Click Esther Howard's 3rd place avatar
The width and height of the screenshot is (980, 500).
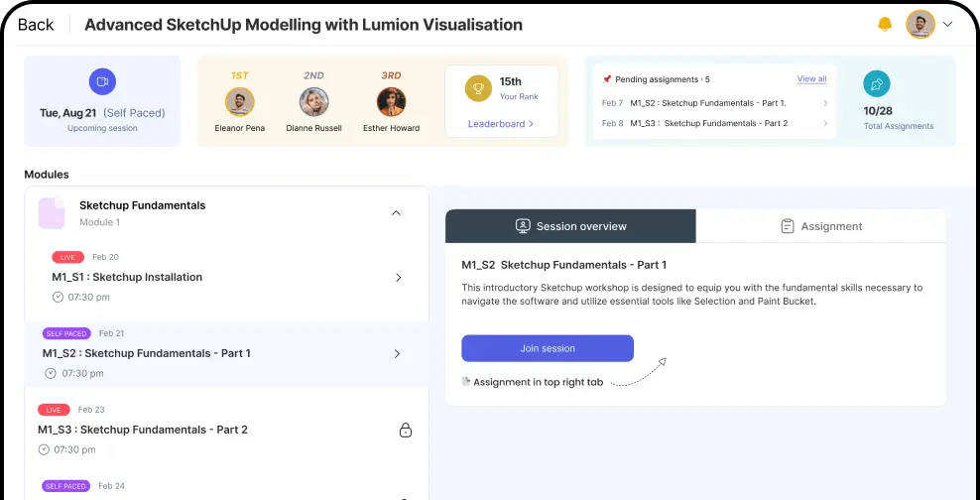[x=391, y=102]
